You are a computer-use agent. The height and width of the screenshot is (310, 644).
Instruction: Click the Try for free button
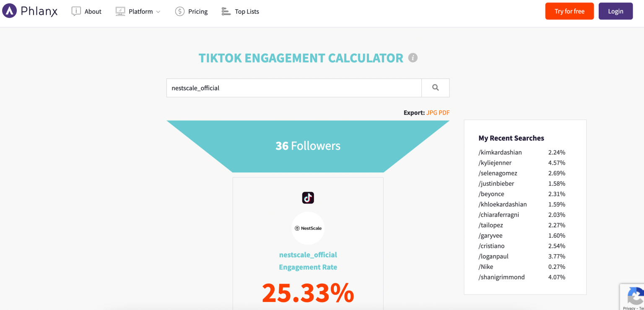569,11
